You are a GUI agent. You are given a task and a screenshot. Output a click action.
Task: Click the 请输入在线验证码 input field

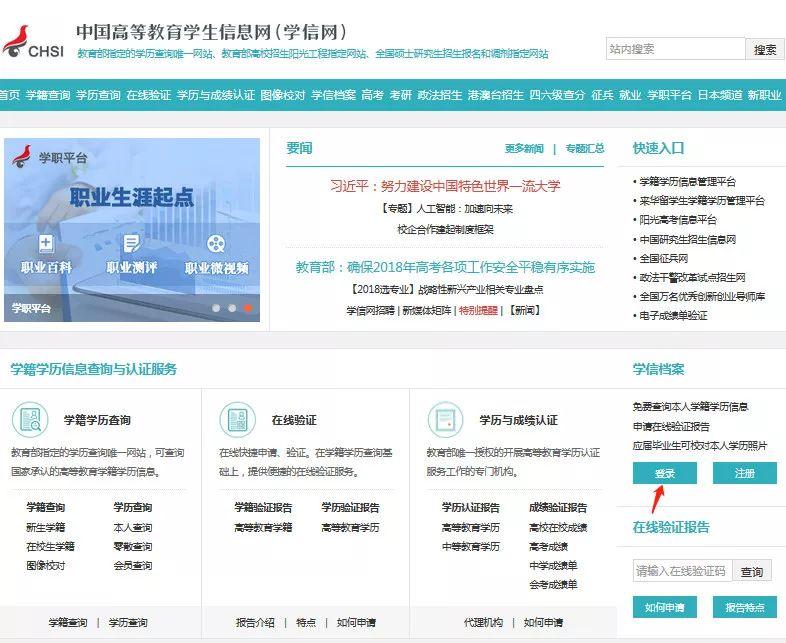(682, 571)
